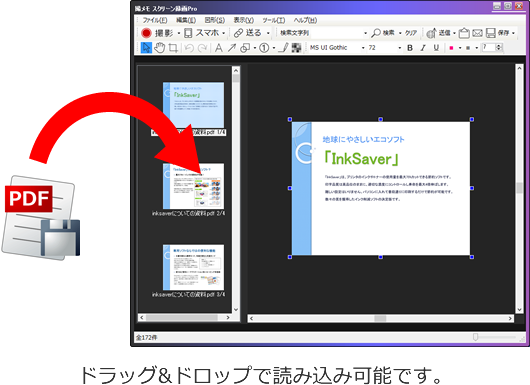Image resolution: width=530 pixels, height=385 pixels.
Task: Choose the text A tool
Action: pyautogui.click(x=219, y=48)
